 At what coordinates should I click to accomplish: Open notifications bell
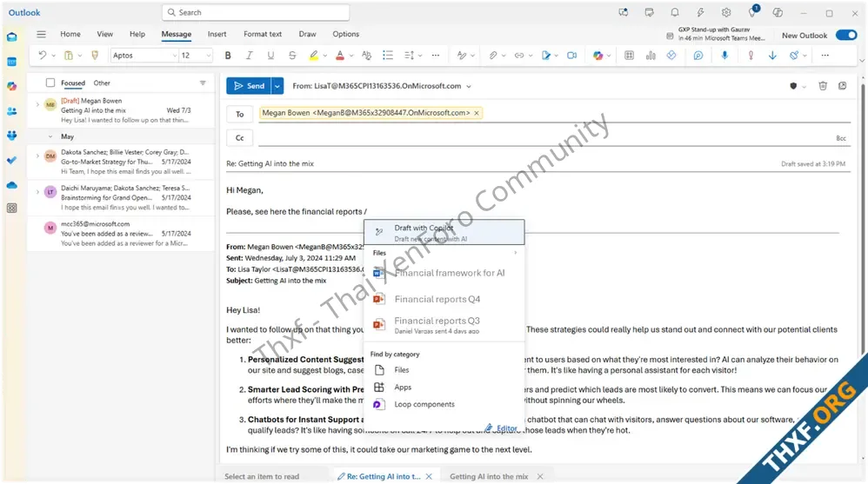point(675,12)
